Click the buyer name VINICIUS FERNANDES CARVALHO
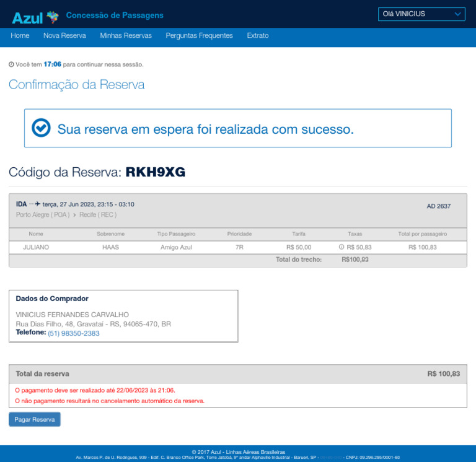 click(x=73, y=315)
